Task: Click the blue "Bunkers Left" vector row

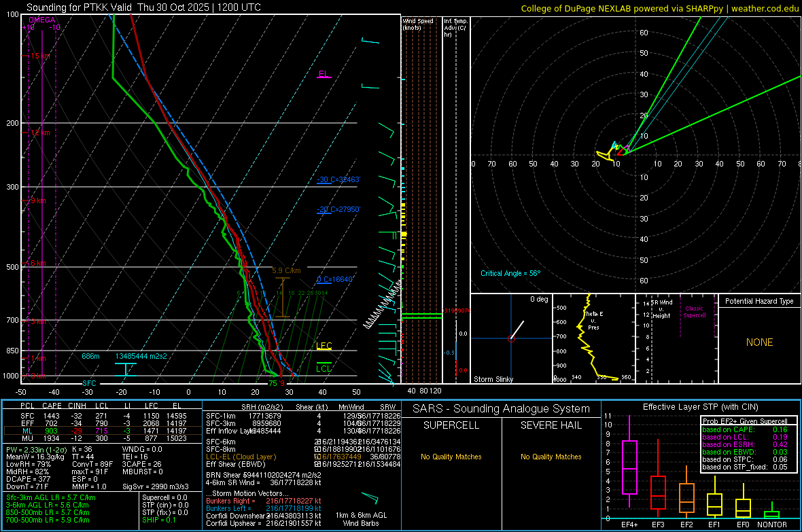Action: click(264, 508)
